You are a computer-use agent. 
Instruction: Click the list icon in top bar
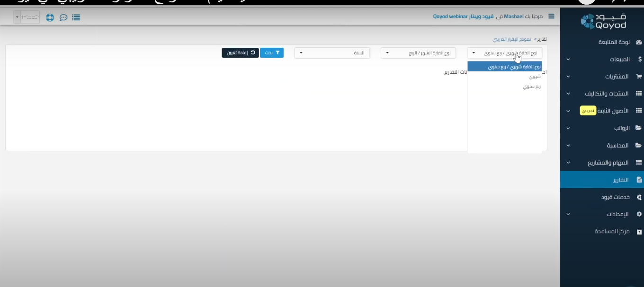[76, 17]
